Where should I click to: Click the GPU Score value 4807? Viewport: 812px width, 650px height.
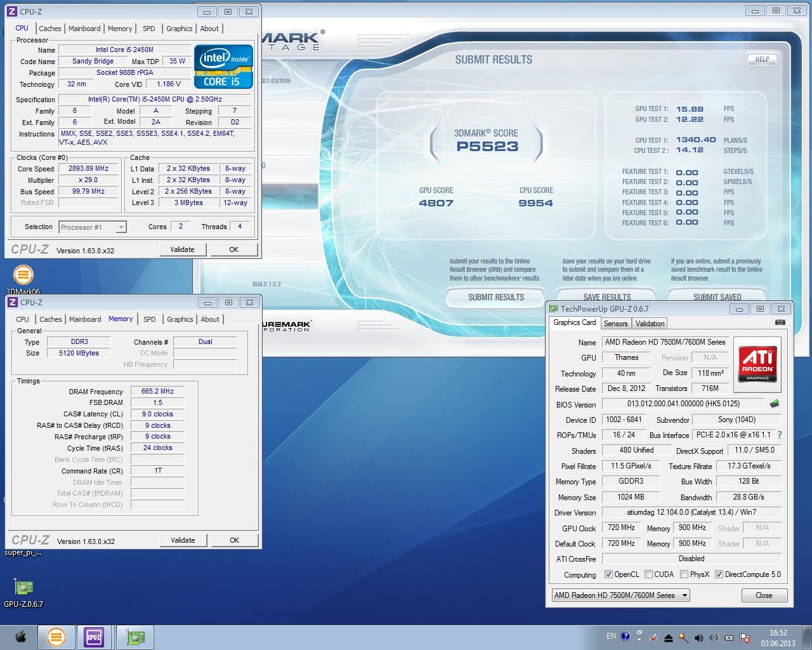tap(436, 203)
